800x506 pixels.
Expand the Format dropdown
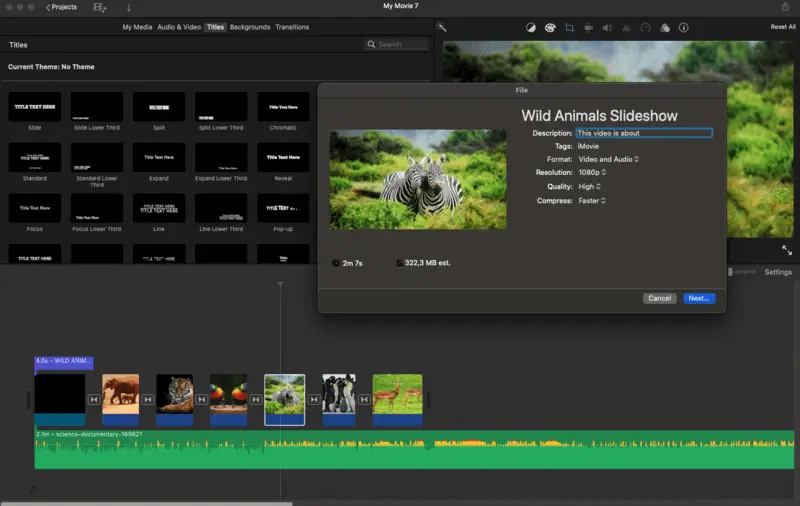pyautogui.click(x=607, y=159)
